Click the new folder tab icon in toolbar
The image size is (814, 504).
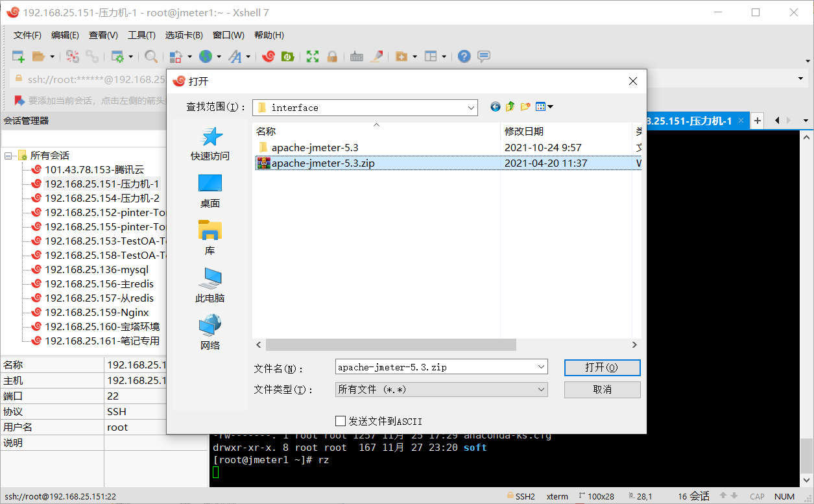401,56
